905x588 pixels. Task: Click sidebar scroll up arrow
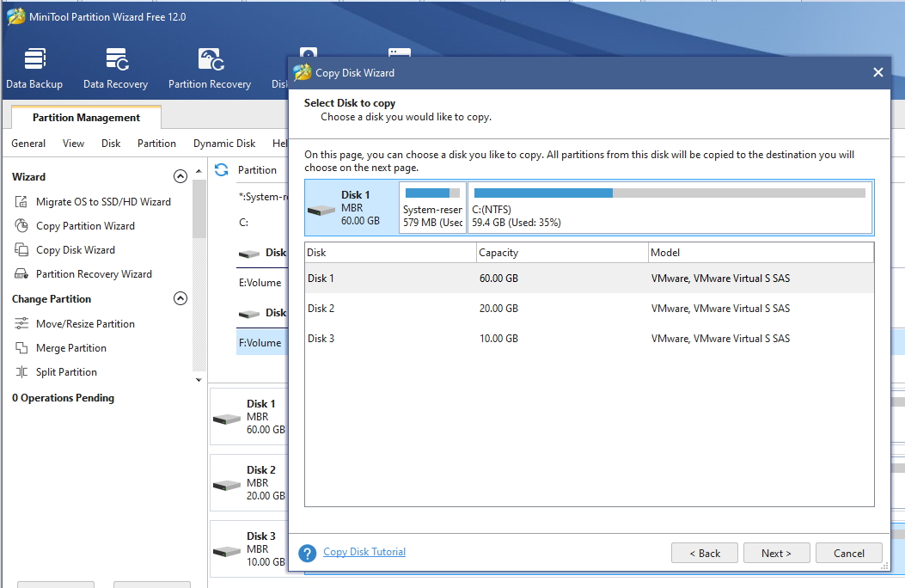click(x=199, y=171)
